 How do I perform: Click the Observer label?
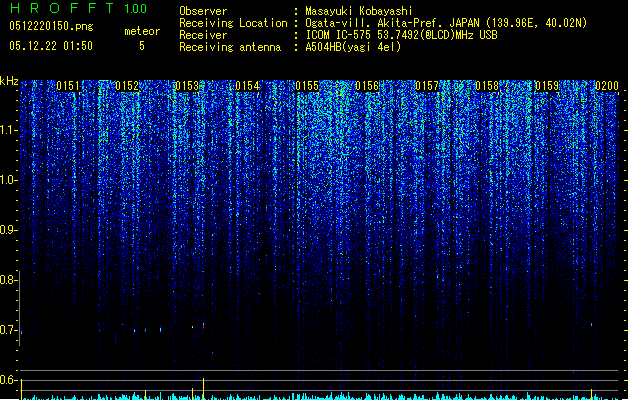click(x=203, y=11)
